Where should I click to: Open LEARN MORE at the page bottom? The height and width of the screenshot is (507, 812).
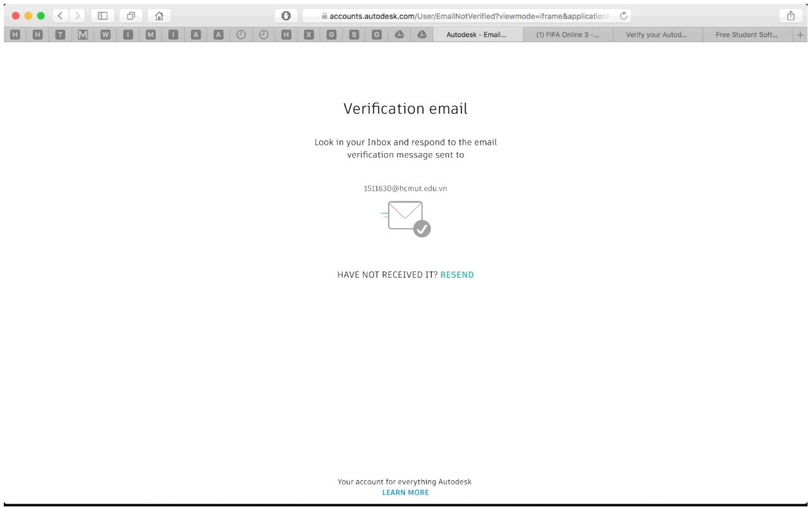click(406, 492)
